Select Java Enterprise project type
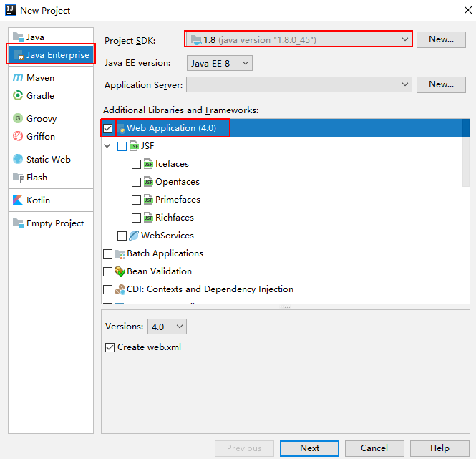 pyautogui.click(x=51, y=54)
